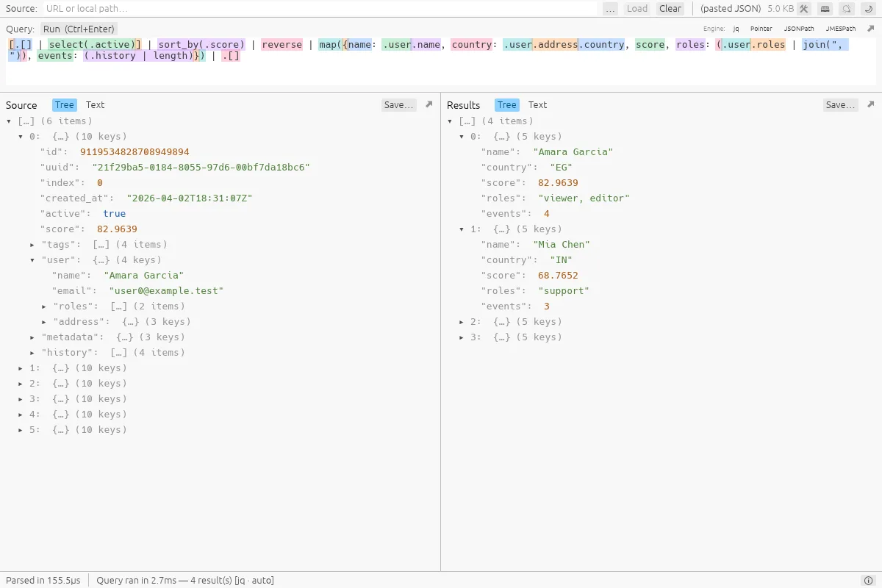Expand Source item 5 (10 keys)
The height and width of the screenshot is (588, 882).
pos(21,430)
